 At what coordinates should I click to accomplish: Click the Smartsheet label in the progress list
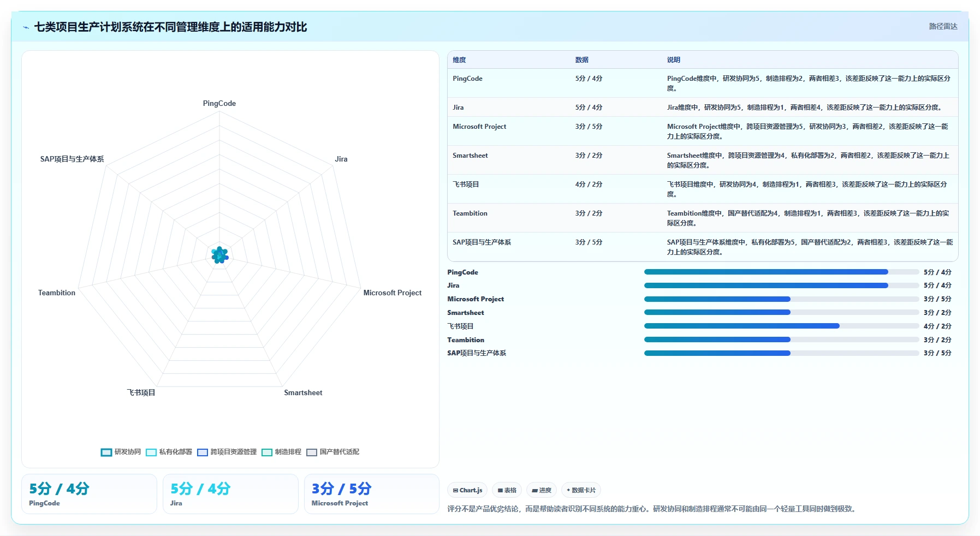(x=466, y=313)
